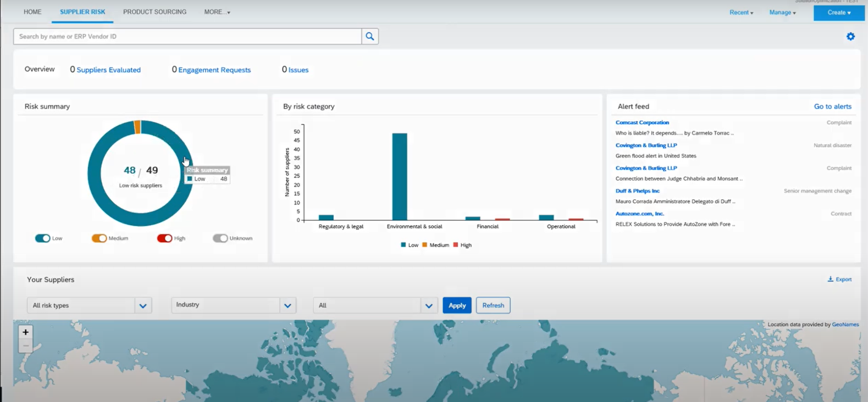Click 'Senior management change' label
868x402 pixels.
tap(817, 191)
